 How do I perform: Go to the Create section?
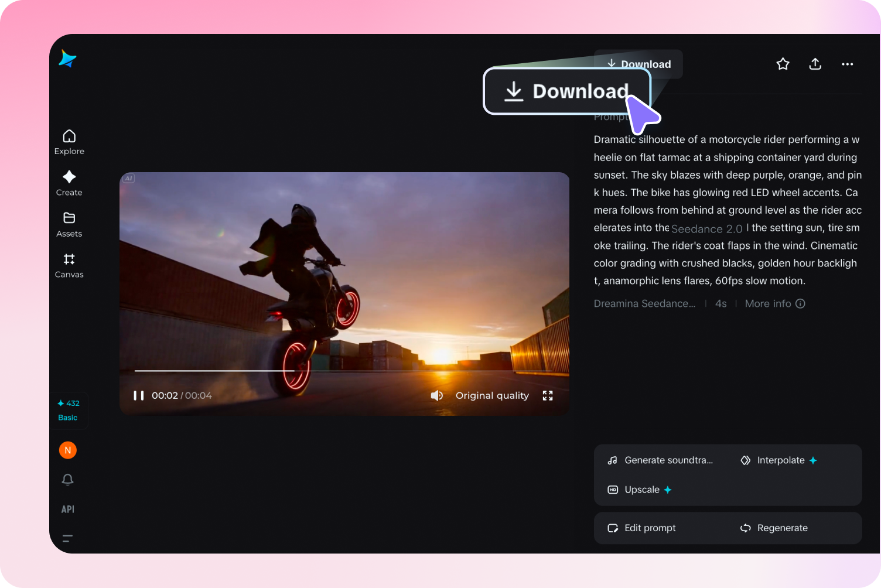tap(69, 183)
